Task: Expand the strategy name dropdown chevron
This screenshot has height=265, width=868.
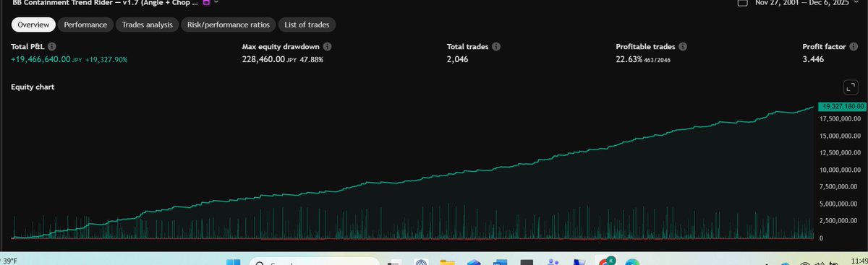Action: [x=216, y=3]
